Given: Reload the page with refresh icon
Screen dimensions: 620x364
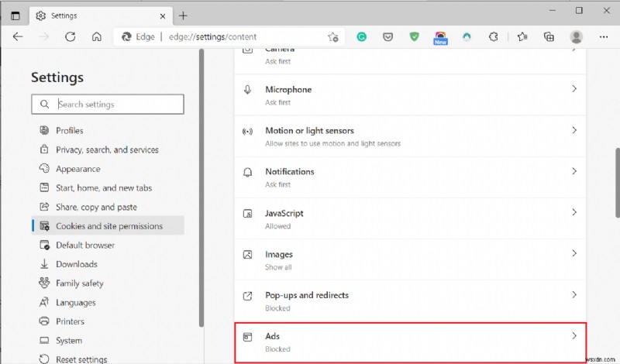Looking at the screenshot, I should click(x=71, y=36).
